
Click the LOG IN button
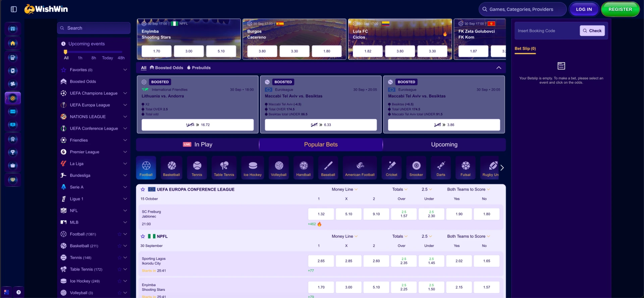click(584, 9)
